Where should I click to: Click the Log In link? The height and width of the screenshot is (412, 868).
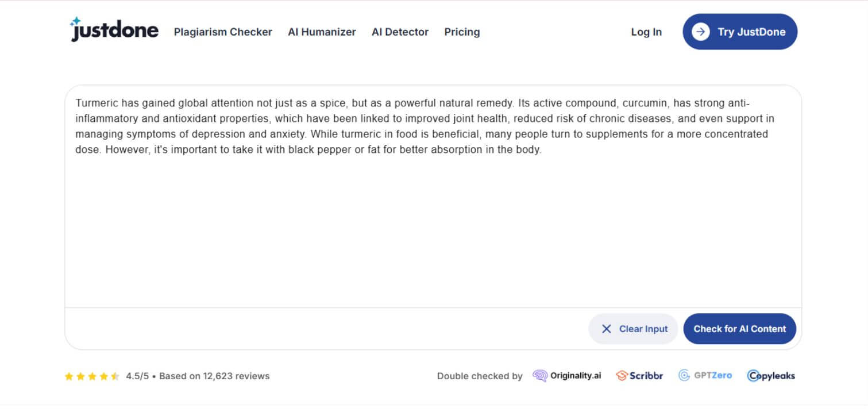tap(646, 32)
